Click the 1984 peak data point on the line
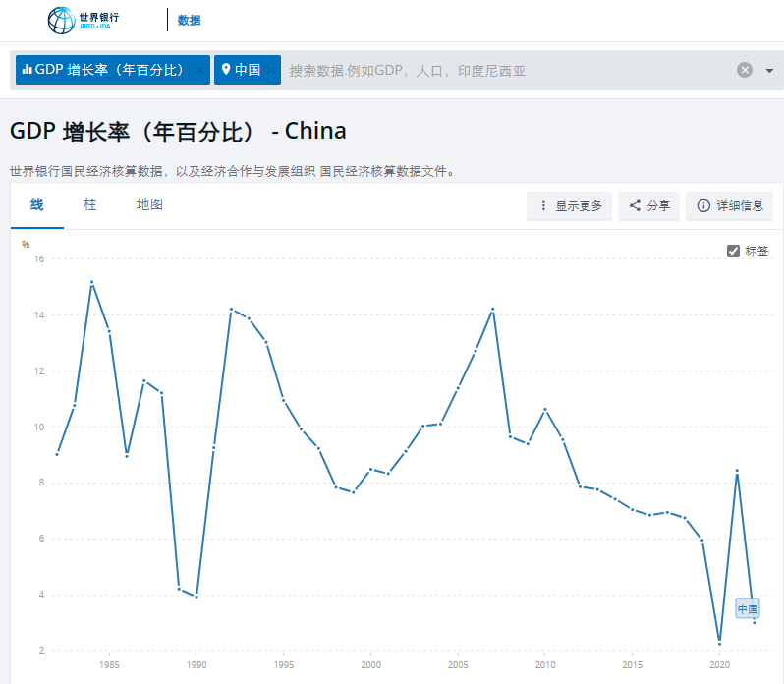 pyautogui.click(x=91, y=283)
